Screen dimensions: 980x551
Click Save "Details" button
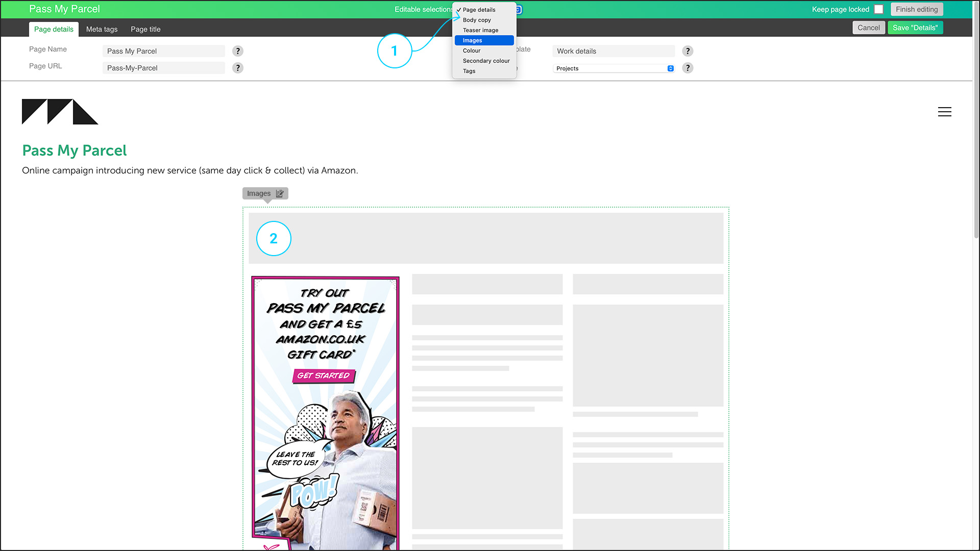pos(915,28)
